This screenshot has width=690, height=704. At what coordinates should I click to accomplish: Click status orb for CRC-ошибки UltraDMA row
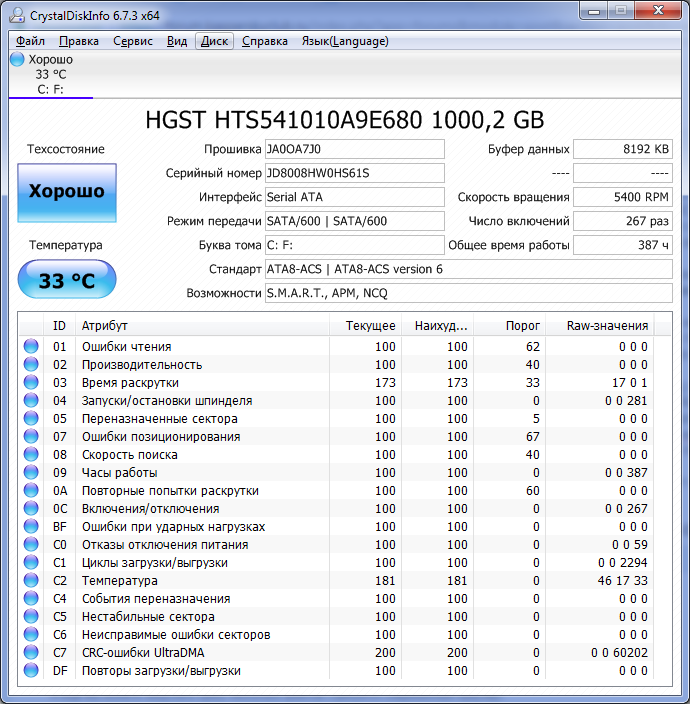(31, 653)
